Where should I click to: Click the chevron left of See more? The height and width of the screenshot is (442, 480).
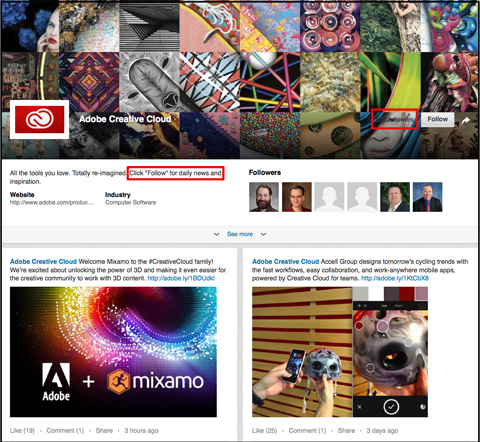[216, 234]
